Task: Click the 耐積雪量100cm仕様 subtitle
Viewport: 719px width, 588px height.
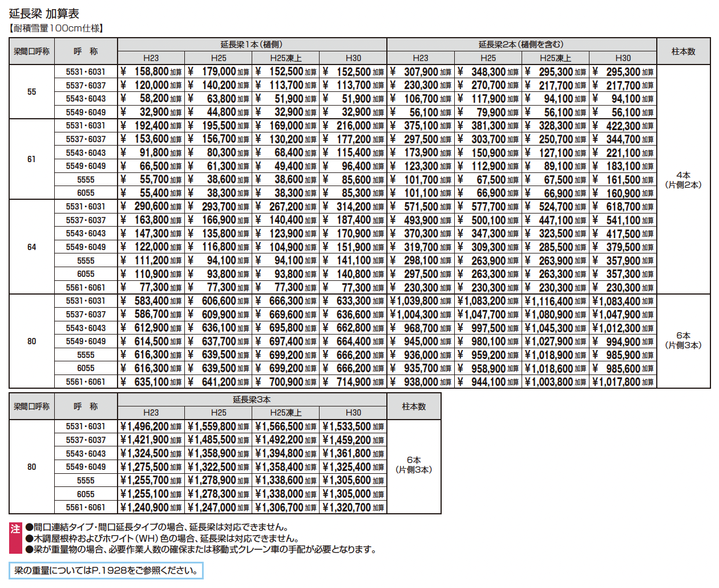Action: (56, 28)
